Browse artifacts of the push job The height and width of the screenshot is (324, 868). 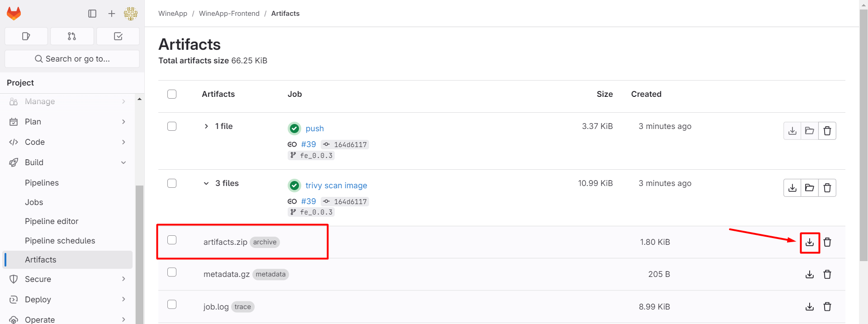(x=810, y=131)
